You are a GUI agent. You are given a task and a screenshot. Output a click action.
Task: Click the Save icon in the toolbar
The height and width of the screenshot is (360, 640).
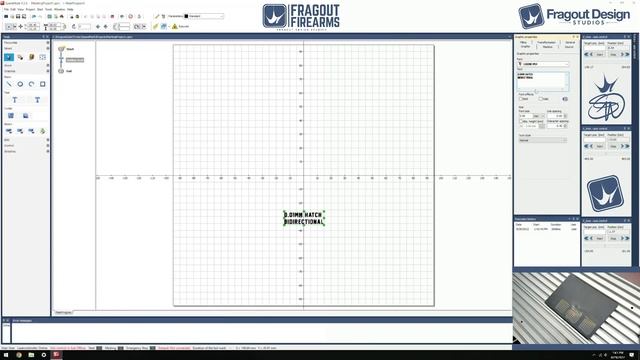(18, 16)
